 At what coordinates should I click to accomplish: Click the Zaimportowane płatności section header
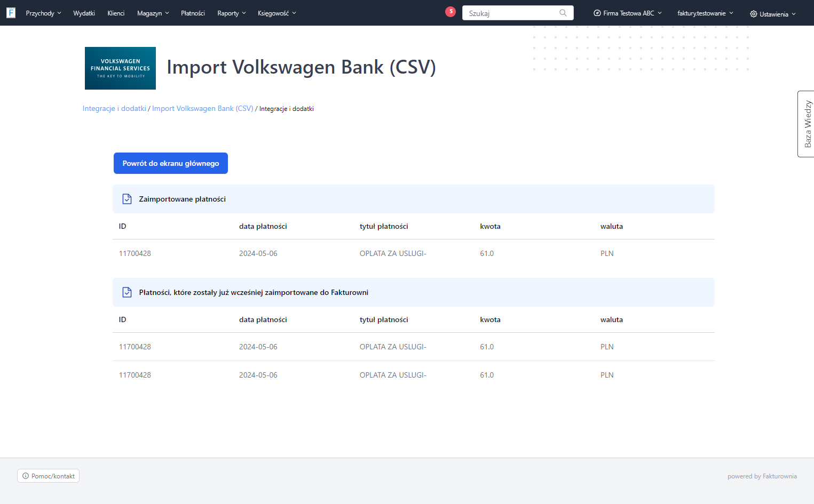click(414, 199)
